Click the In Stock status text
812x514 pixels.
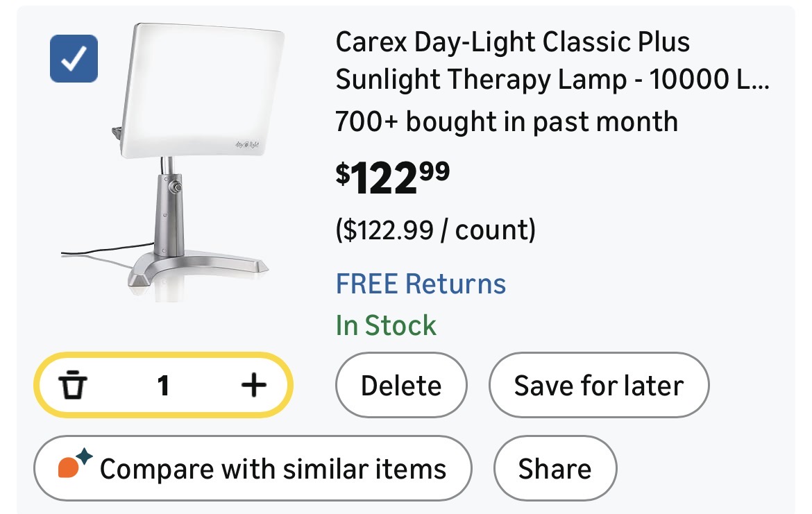point(386,325)
